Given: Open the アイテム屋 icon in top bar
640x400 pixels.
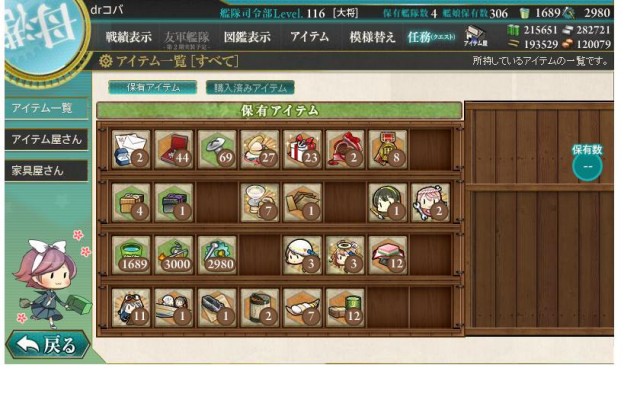Looking at the screenshot, I should pyautogui.click(x=476, y=36).
